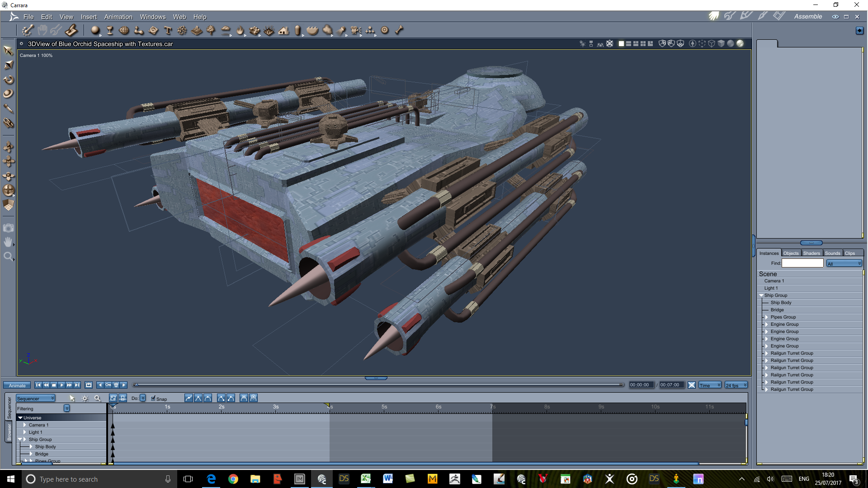
Task: Insert a camera using the toolbar icon
Action: 355,30
